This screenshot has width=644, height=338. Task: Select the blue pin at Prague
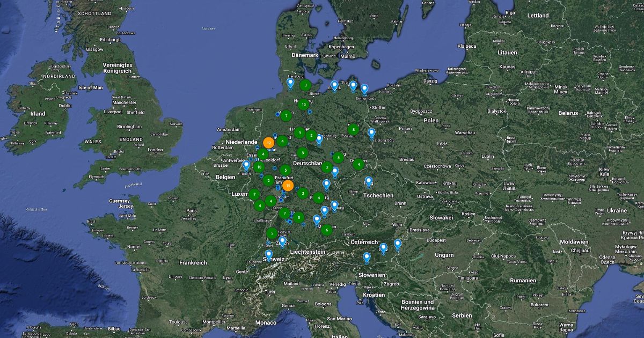[369, 181]
